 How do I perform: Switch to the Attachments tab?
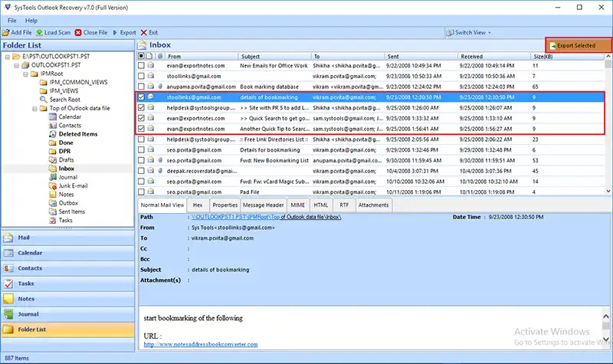(x=373, y=205)
